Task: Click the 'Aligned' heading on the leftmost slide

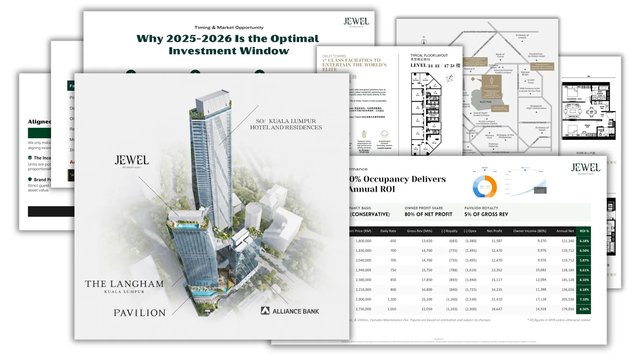Action: click(39, 122)
